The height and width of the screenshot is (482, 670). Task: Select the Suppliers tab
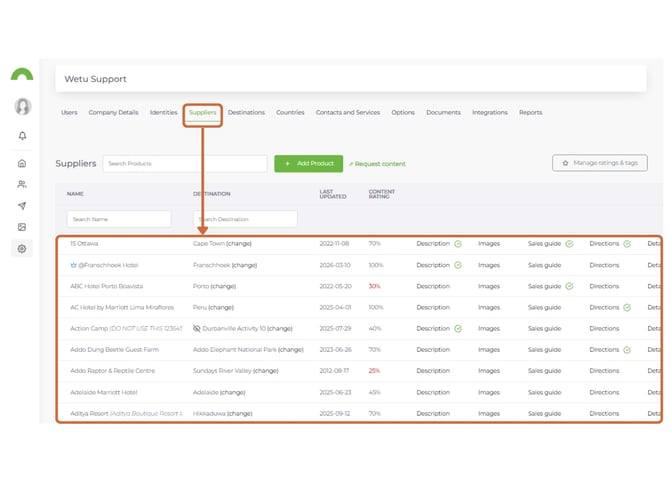click(x=203, y=112)
